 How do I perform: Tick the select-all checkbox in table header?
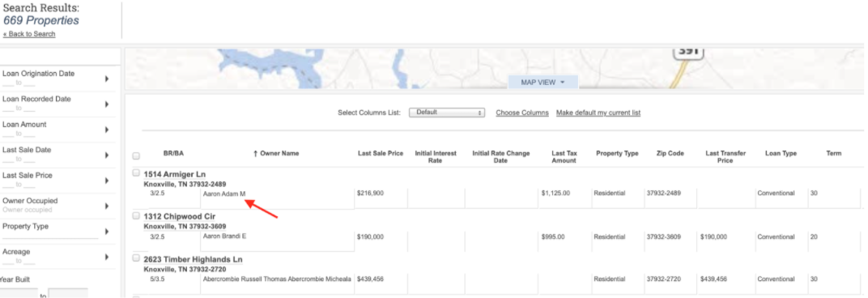click(x=136, y=156)
